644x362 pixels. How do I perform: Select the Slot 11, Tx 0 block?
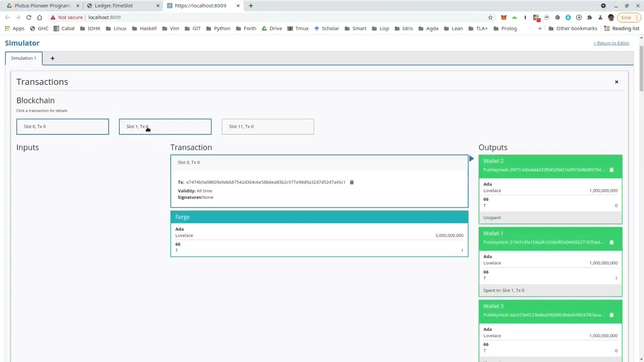pos(268,127)
